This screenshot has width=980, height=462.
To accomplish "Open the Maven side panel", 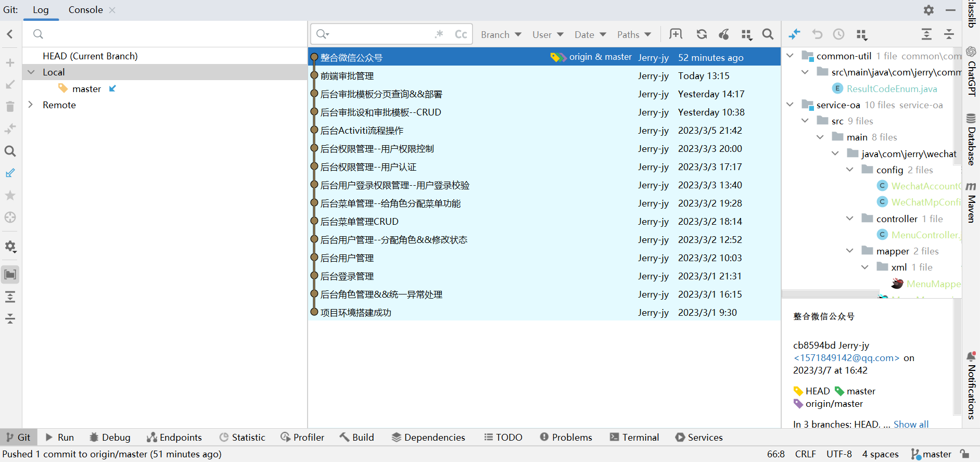I will pos(971,202).
